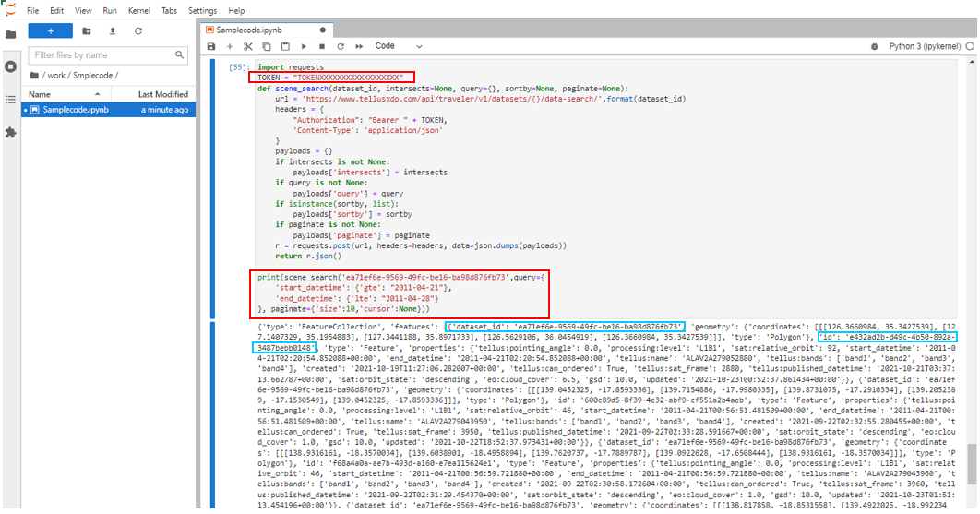Interrupt the kernel with stop icon
Image resolution: width=980 pixels, height=514 pixels.
[322, 46]
